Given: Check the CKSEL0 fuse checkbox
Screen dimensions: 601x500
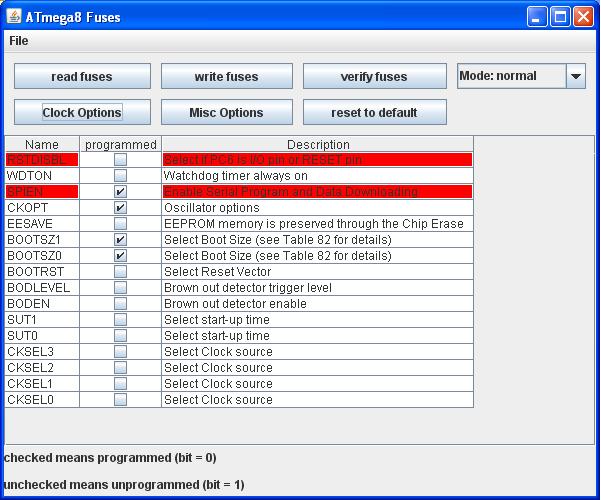Looking at the screenshot, I should pyautogui.click(x=120, y=400).
